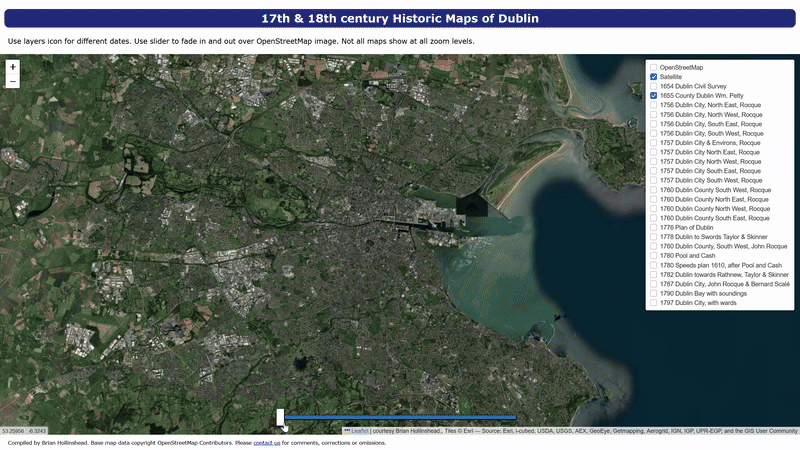Check 1756 Dublin City, North East, Rocque
Screen dimensions: 800x450
click(654, 105)
